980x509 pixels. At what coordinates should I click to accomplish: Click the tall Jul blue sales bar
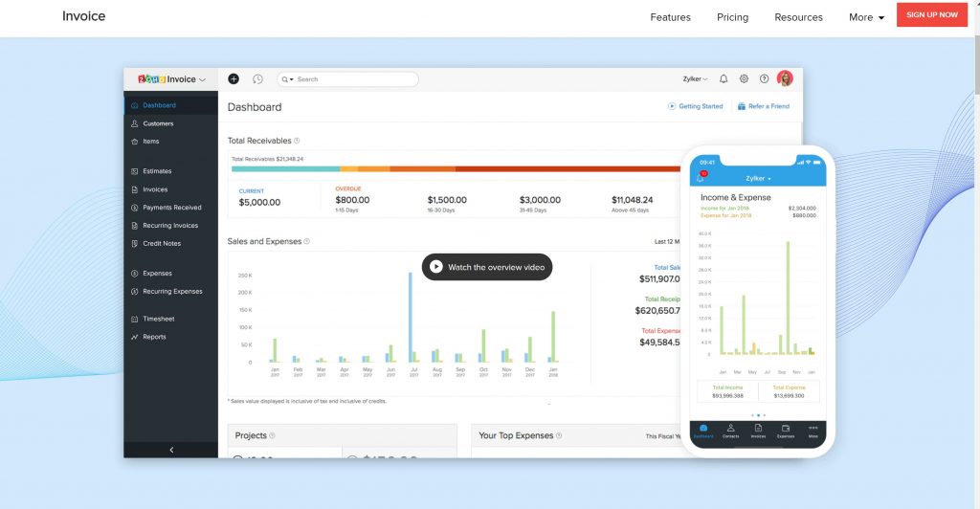point(411,318)
